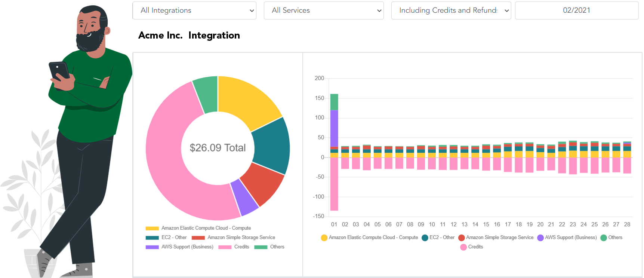Image resolution: width=644 pixels, height=278 pixels.
Task: Click the purple AWS Support bar on day 01
Action: pos(334,128)
